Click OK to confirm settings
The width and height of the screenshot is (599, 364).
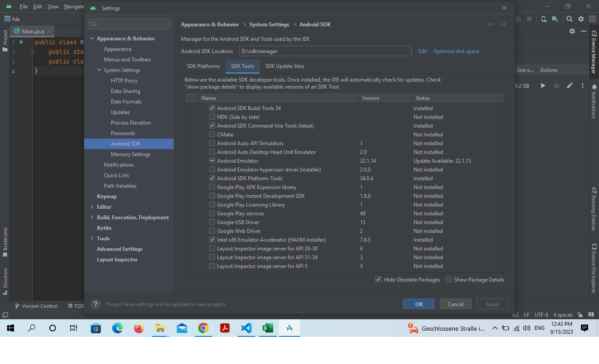(419, 304)
